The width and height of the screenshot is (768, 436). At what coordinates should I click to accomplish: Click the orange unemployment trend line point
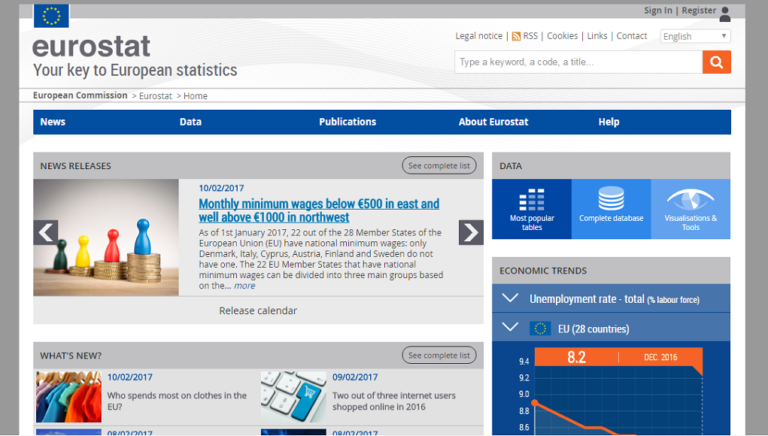[535, 403]
